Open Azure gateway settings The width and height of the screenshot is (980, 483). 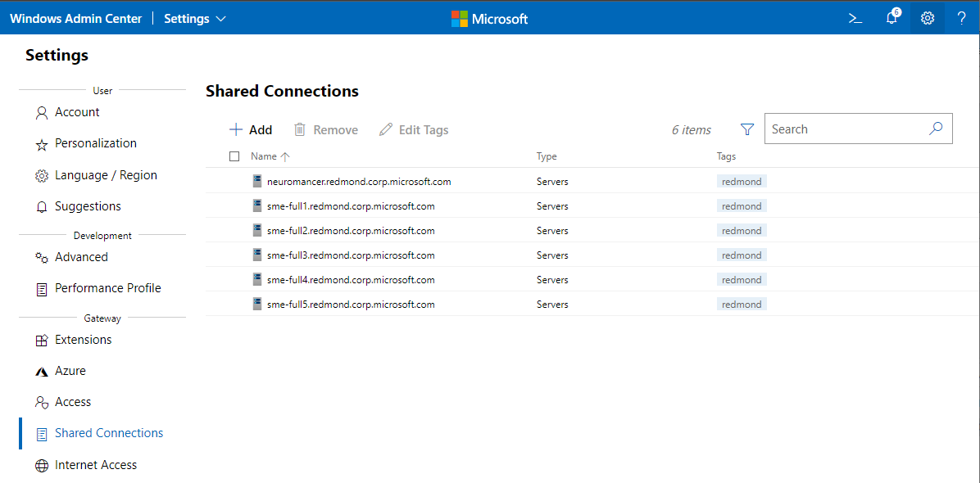point(70,371)
